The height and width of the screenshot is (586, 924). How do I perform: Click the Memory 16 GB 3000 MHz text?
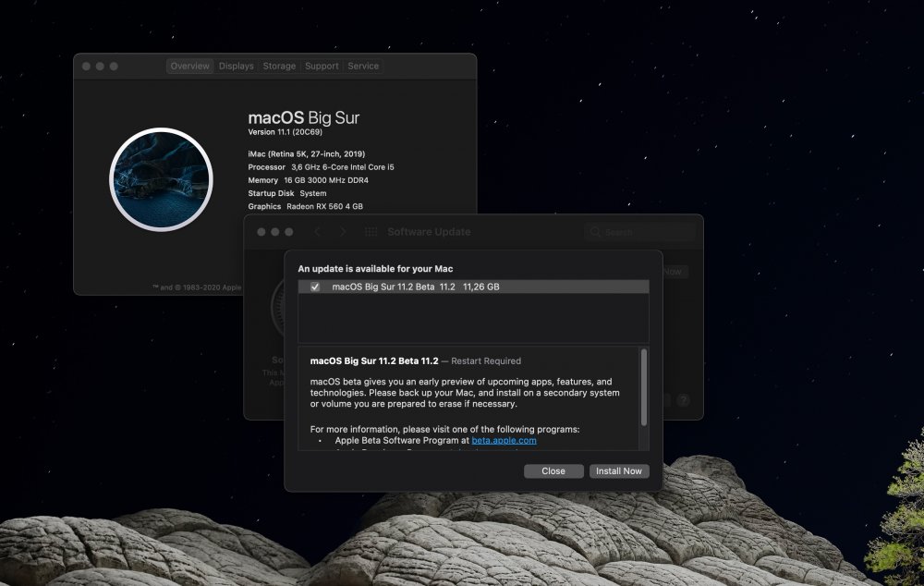(x=309, y=180)
